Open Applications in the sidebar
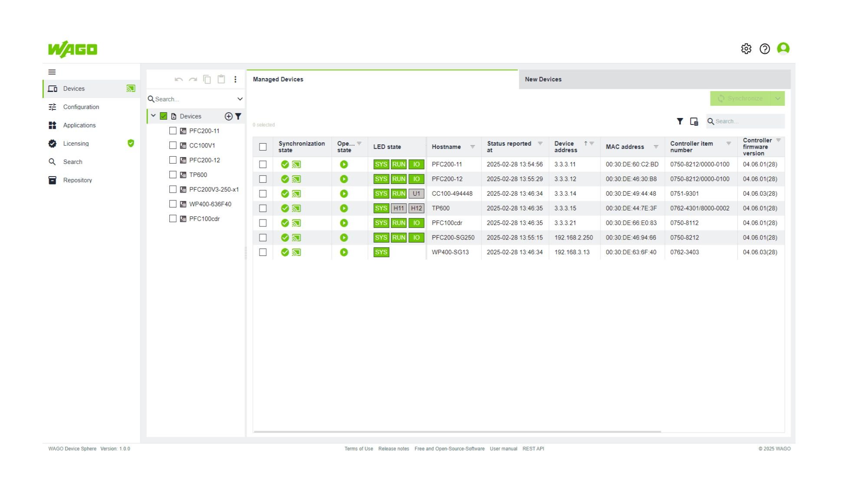The image size is (868, 488). pos(92,125)
